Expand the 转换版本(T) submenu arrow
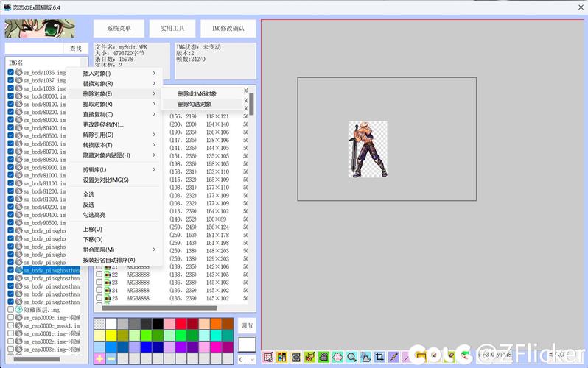The height and width of the screenshot is (368, 588). click(x=154, y=145)
